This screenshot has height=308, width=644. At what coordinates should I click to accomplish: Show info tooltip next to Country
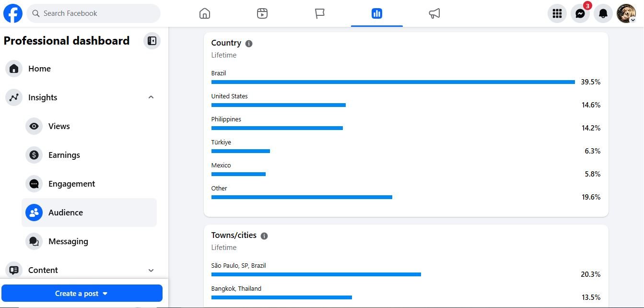[x=249, y=44]
